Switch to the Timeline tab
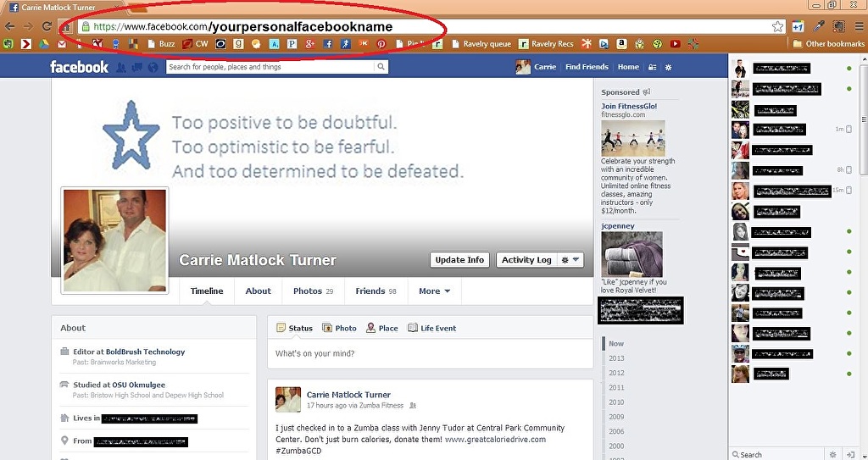Screen dimensions: 868x460 (207, 291)
